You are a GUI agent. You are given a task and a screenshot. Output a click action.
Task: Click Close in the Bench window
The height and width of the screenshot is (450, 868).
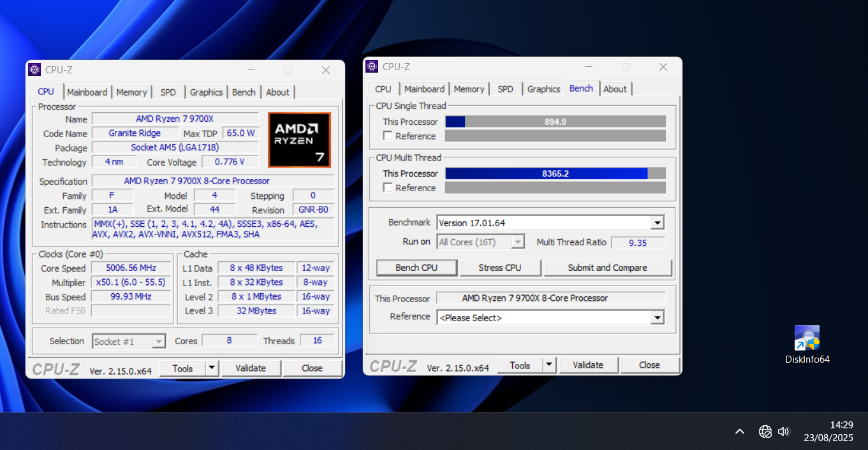[x=649, y=365]
